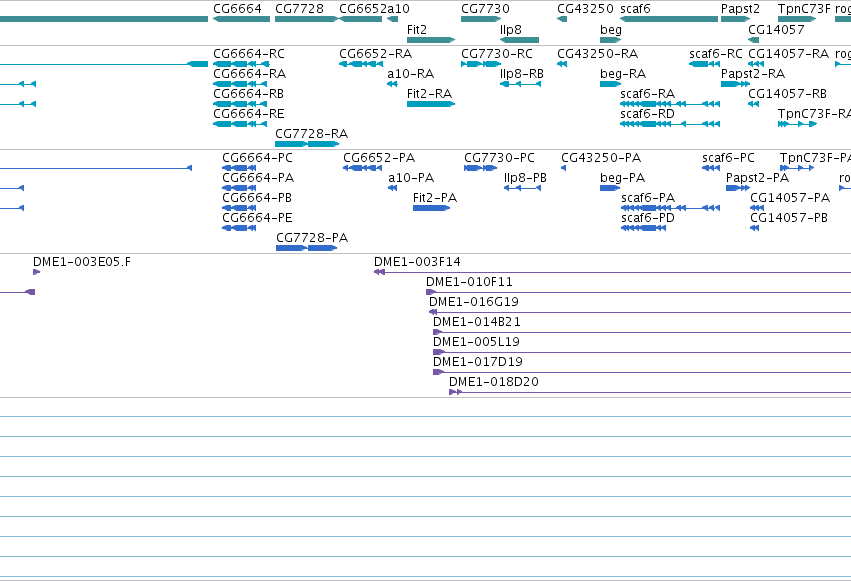The image size is (851, 581).
Task: Open protein CG7728-PA
Action: (x=312, y=238)
